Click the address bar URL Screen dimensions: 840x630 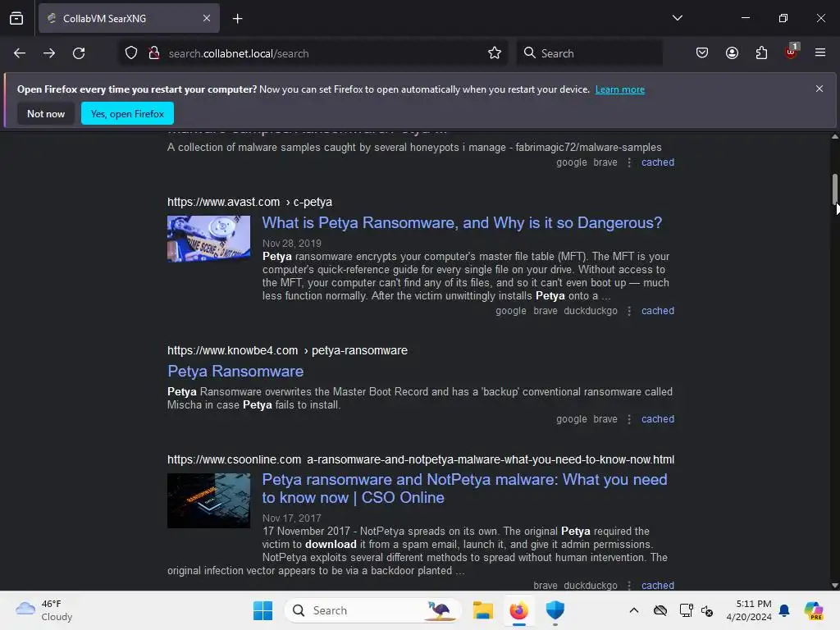239,53
